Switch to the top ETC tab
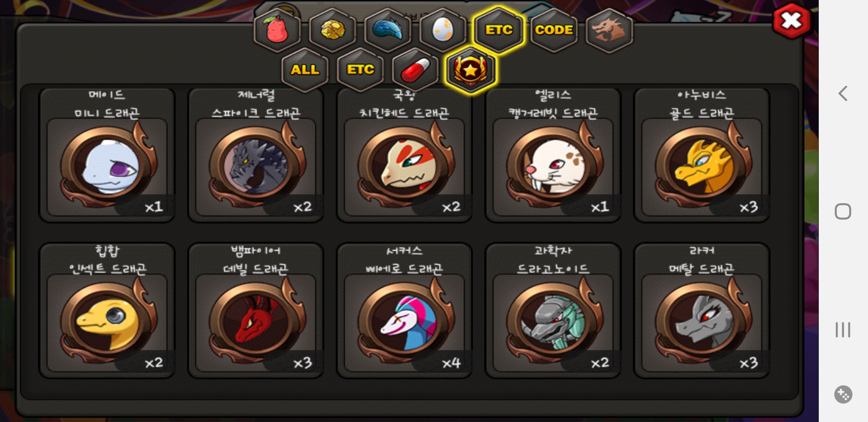Image resolution: width=868 pixels, height=422 pixels. [499, 30]
